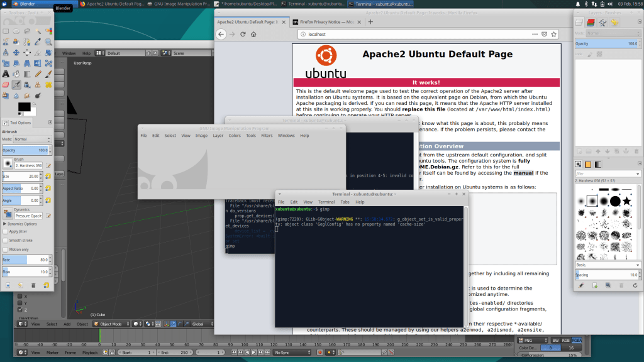644x362 pixels.
Task: Select the Text tool in GIMP toolbox
Action: 6,74
